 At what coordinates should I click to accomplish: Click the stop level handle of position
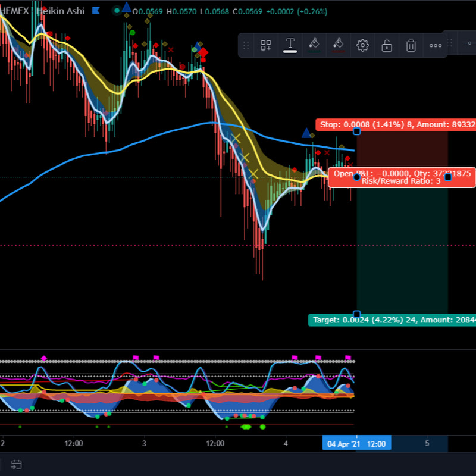click(357, 131)
